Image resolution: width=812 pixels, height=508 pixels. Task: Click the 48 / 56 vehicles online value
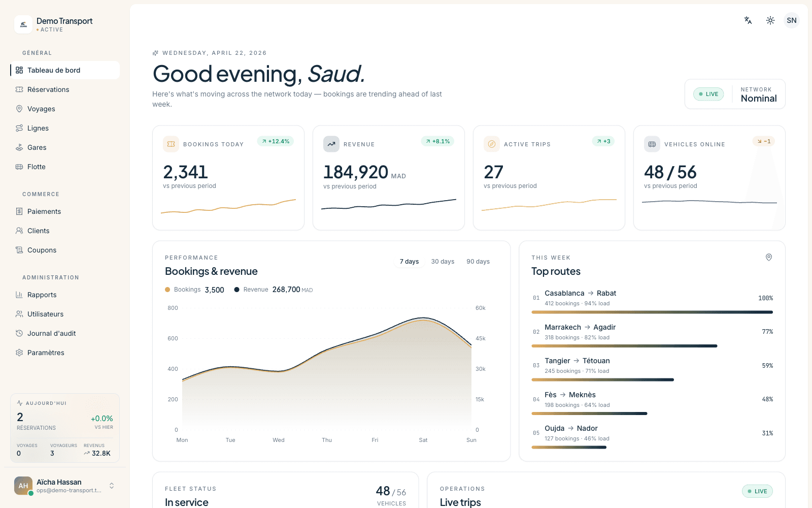tap(670, 172)
